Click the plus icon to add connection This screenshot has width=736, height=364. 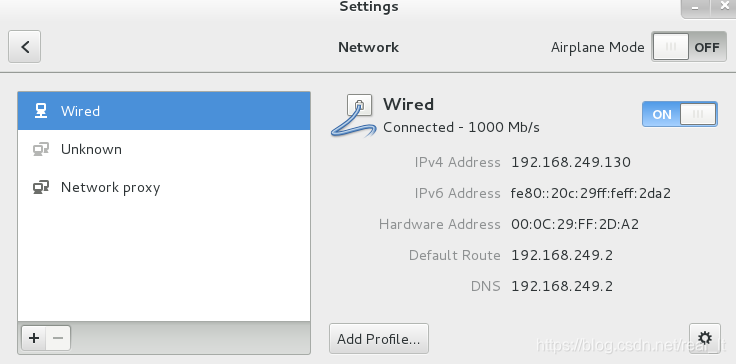pyautogui.click(x=34, y=338)
